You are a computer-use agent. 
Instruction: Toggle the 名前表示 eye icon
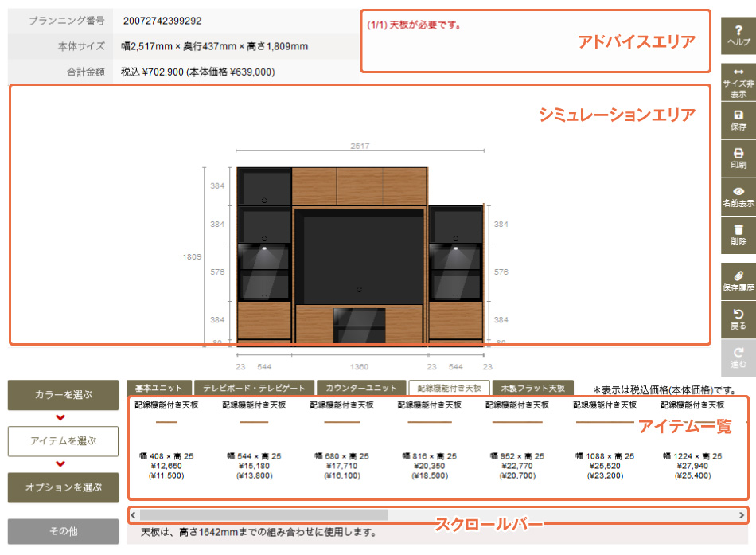tap(738, 197)
